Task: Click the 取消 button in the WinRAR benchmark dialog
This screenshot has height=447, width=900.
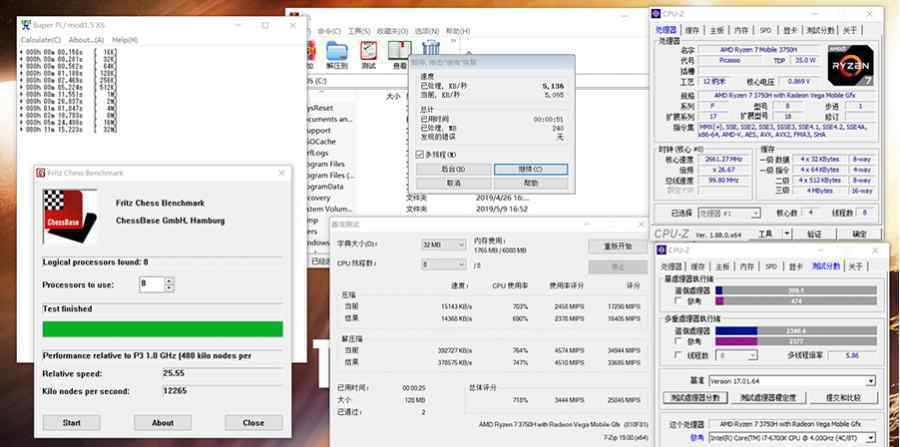Action: pyautogui.click(x=453, y=183)
